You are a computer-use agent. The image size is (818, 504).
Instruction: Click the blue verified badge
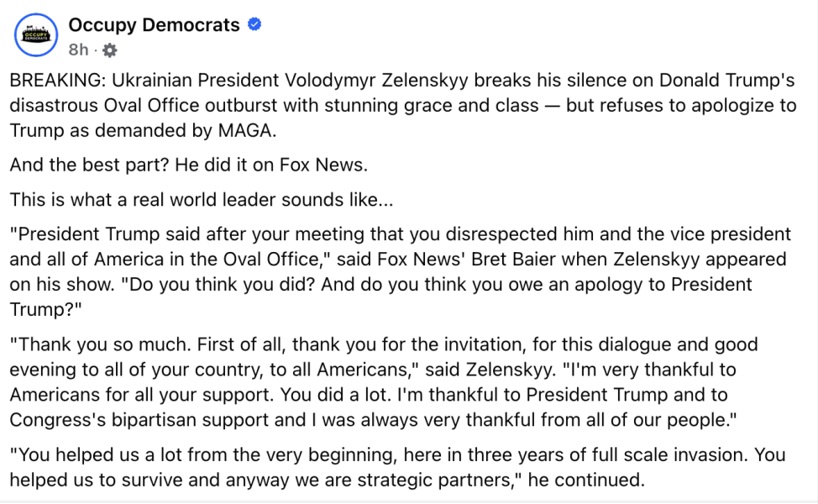254,25
